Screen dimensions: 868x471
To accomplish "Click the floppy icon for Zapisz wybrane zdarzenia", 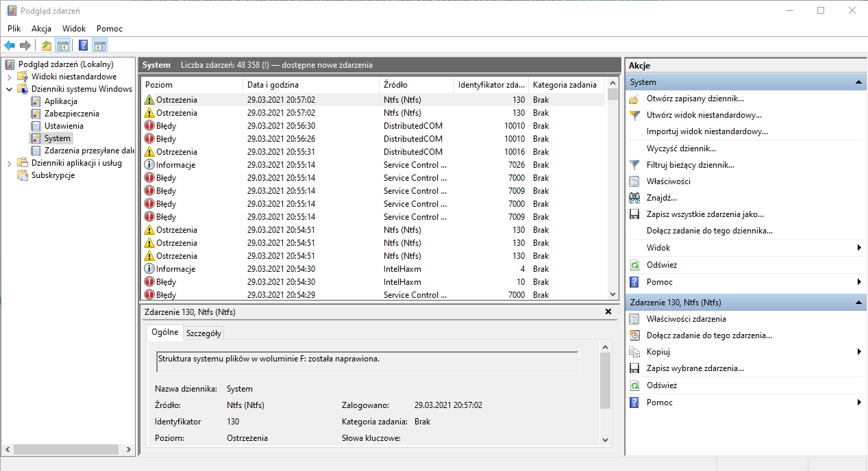I will pyautogui.click(x=634, y=368).
